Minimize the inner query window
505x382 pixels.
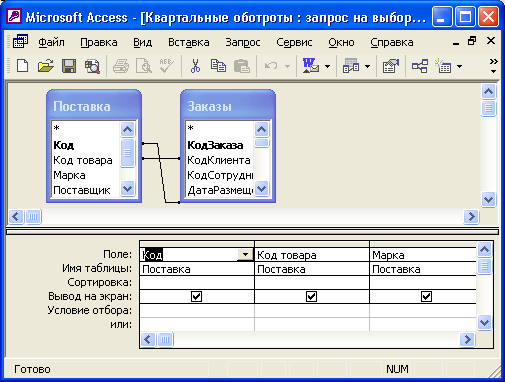tap(456, 42)
